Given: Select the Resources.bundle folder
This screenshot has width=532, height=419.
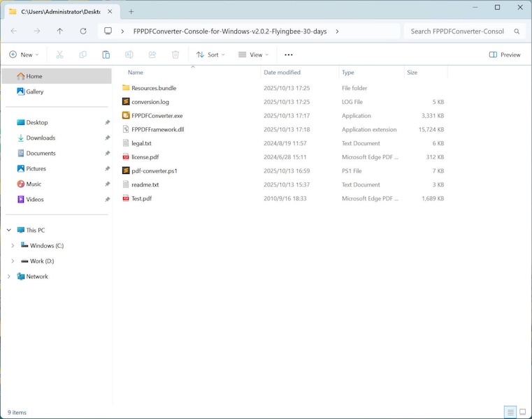Looking at the screenshot, I should pyautogui.click(x=153, y=88).
